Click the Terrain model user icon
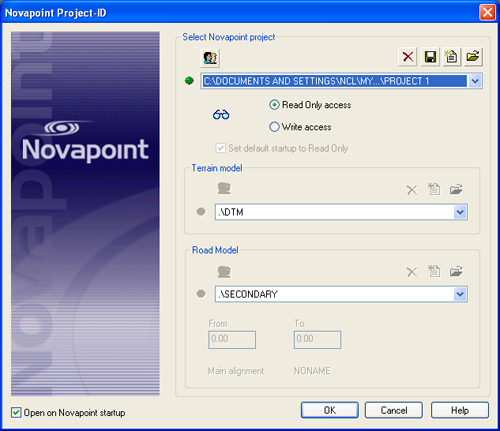The image size is (500, 431). coord(224,188)
